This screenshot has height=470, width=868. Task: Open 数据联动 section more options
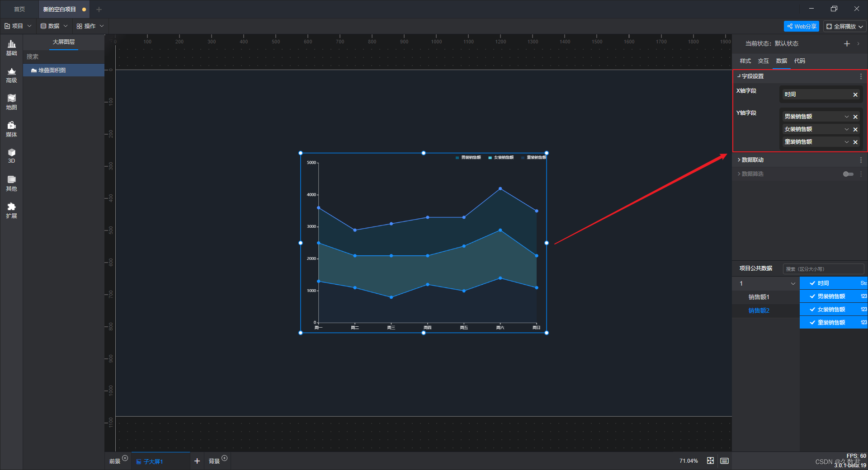point(861,160)
